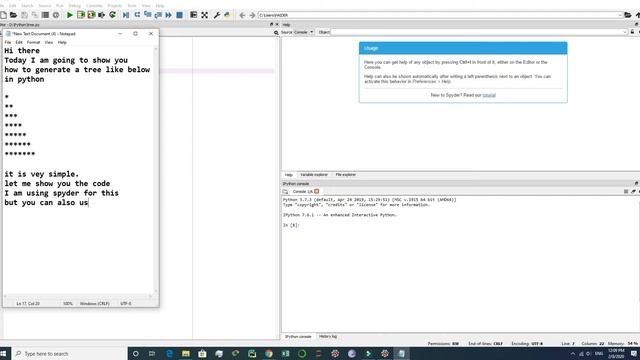Click the Windows Start button
The image size is (640, 360).
coord(3,354)
